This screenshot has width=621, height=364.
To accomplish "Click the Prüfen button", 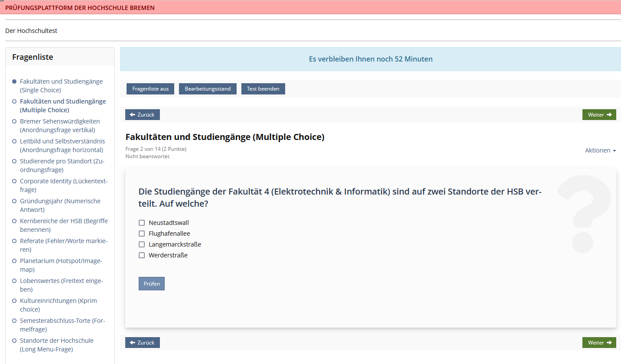I will coord(152,284).
